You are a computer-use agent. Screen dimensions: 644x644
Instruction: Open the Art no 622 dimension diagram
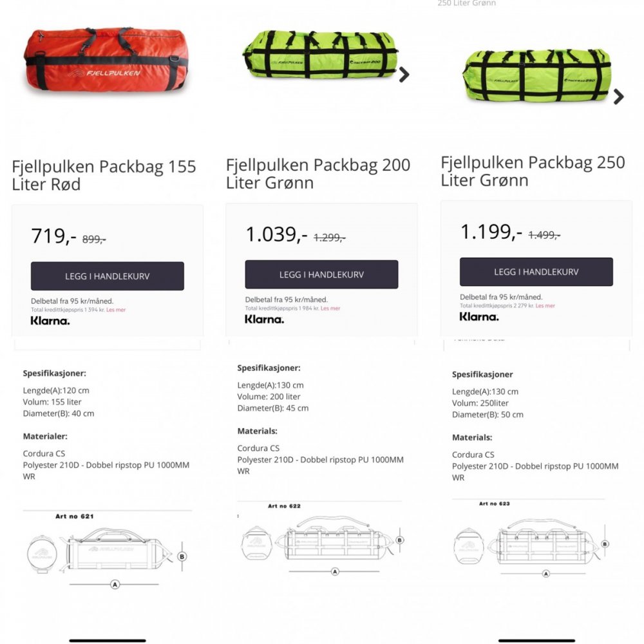[321, 540]
